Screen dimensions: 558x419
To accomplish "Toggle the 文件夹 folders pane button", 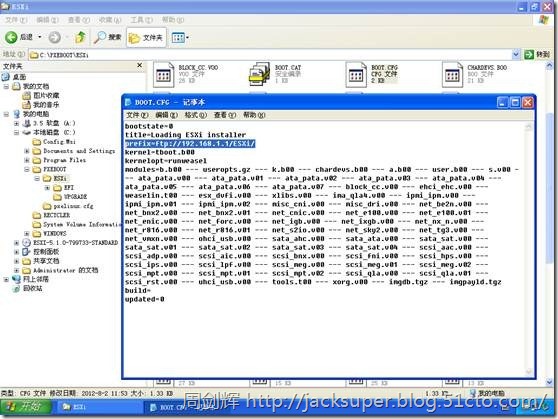I will (x=146, y=37).
